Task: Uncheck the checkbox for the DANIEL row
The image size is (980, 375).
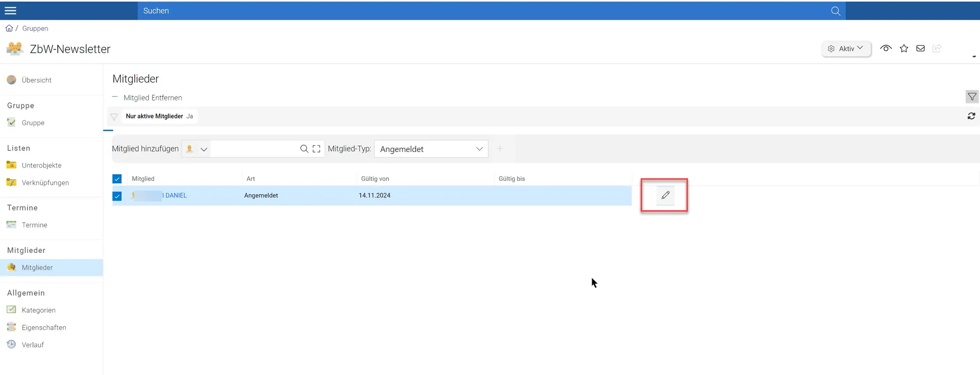Action: pos(117,196)
